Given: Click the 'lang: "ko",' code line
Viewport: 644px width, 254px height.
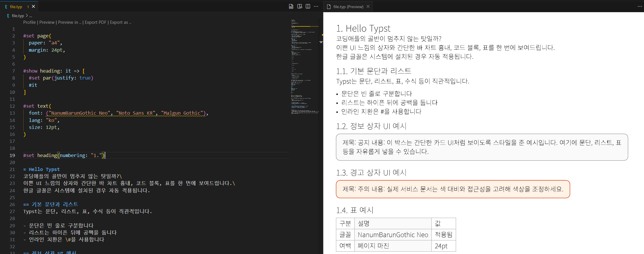Looking at the screenshot, I should (44, 120).
